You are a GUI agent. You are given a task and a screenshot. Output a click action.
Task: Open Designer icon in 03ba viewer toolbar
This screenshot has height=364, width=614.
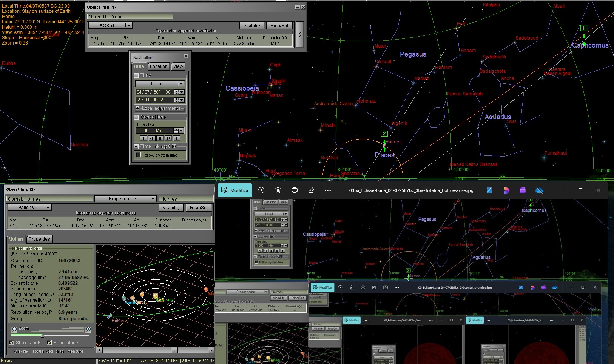(506, 190)
